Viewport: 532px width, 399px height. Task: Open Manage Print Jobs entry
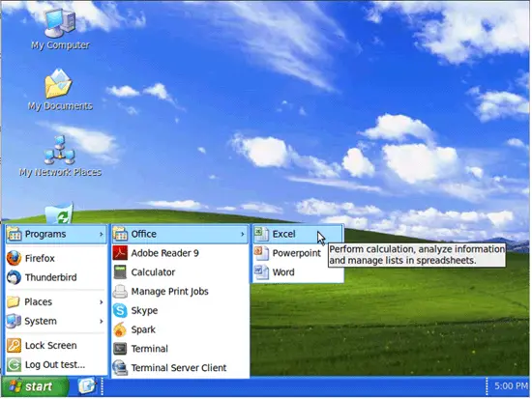pos(180,291)
